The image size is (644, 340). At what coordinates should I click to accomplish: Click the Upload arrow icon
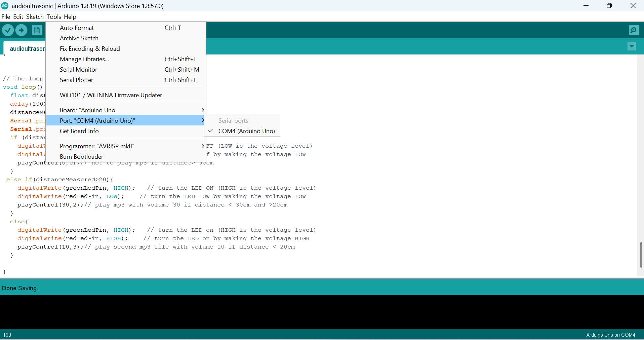(22, 30)
